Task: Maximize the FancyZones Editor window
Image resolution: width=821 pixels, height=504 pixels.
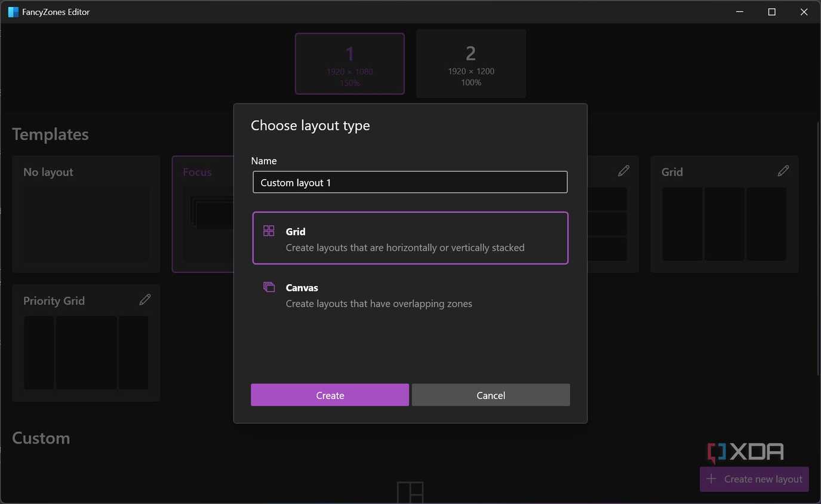Action: (x=771, y=12)
